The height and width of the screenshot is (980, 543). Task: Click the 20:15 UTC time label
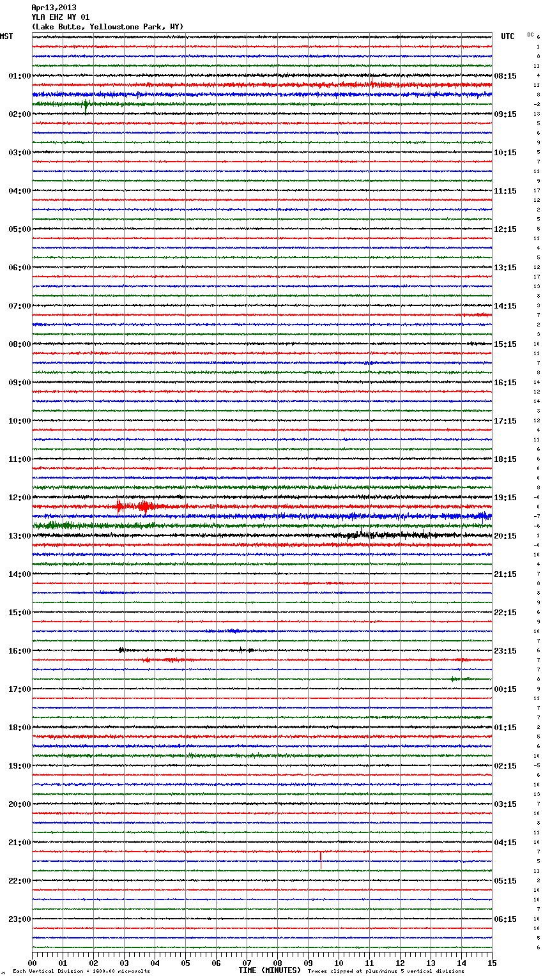point(505,536)
